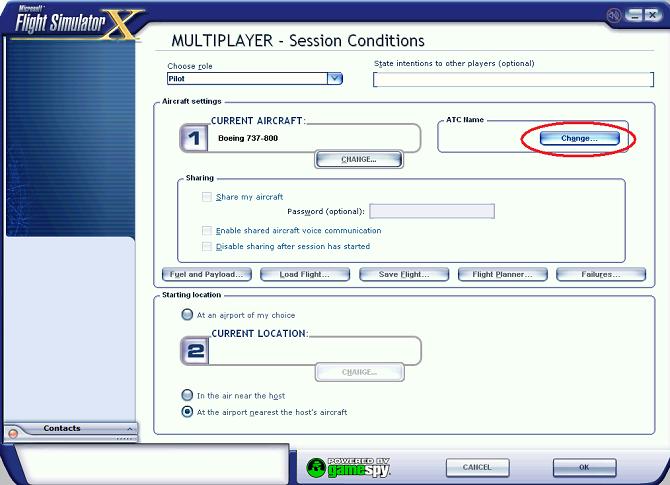Click the red Contacts status icon

point(13,433)
